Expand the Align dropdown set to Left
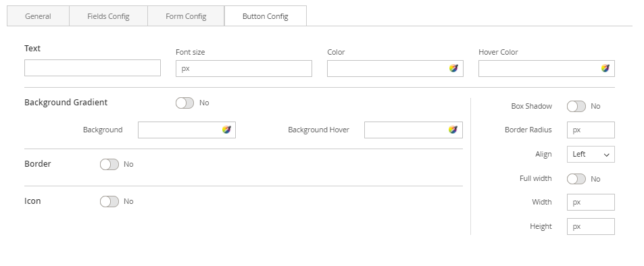The width and height of the screenshot is (644, 266). tap(591, 155)
